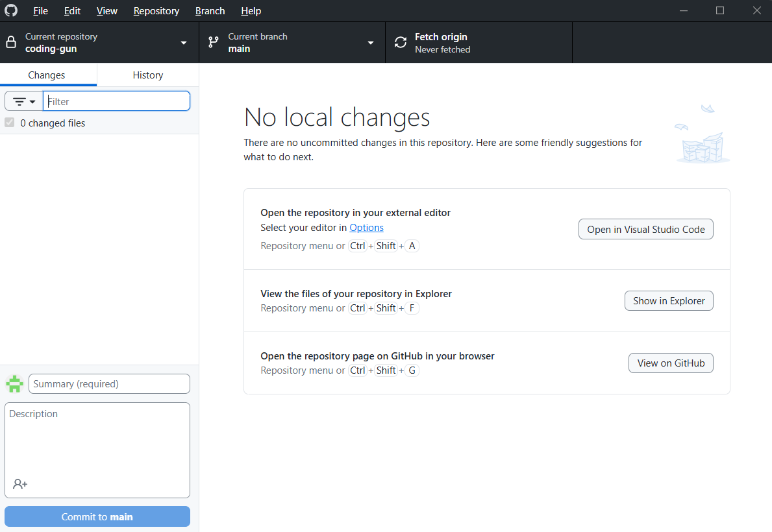Open the Repository menu
This screenshot has width=772, height=532.
(156, 11)
